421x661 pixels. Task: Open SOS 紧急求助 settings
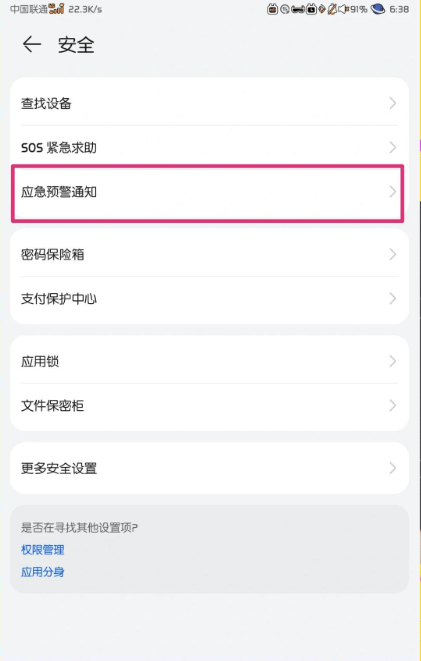[x=209, y=148]
